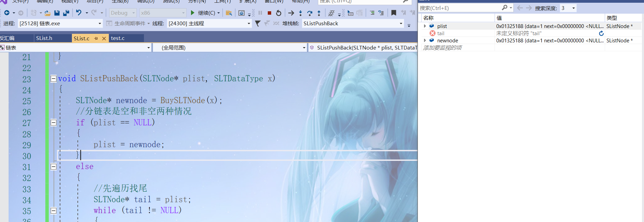Stop debugging with the red square
The width and height of the screenshot is (644, 222).
(269, 13)
